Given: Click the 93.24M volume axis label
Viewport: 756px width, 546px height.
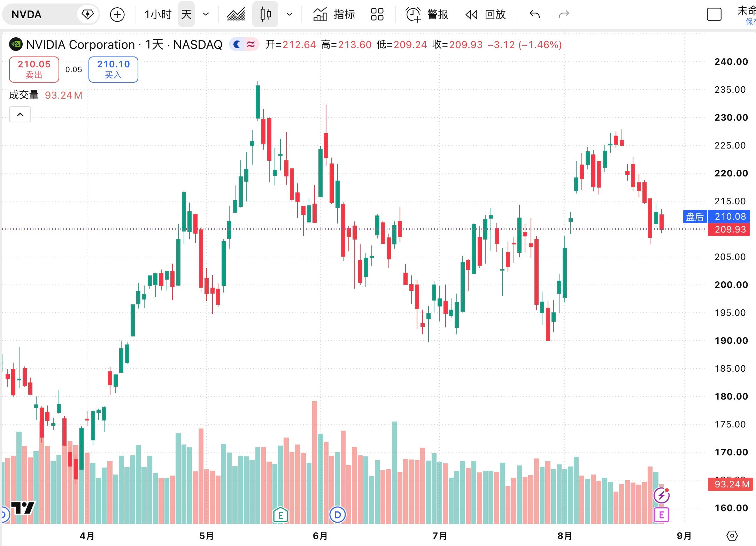Looking at the screenshot, I should coord(731,484).
